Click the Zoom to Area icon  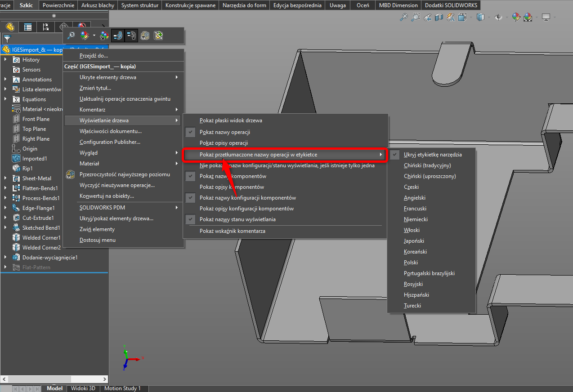pyautogui.click(x=416, y=17)
